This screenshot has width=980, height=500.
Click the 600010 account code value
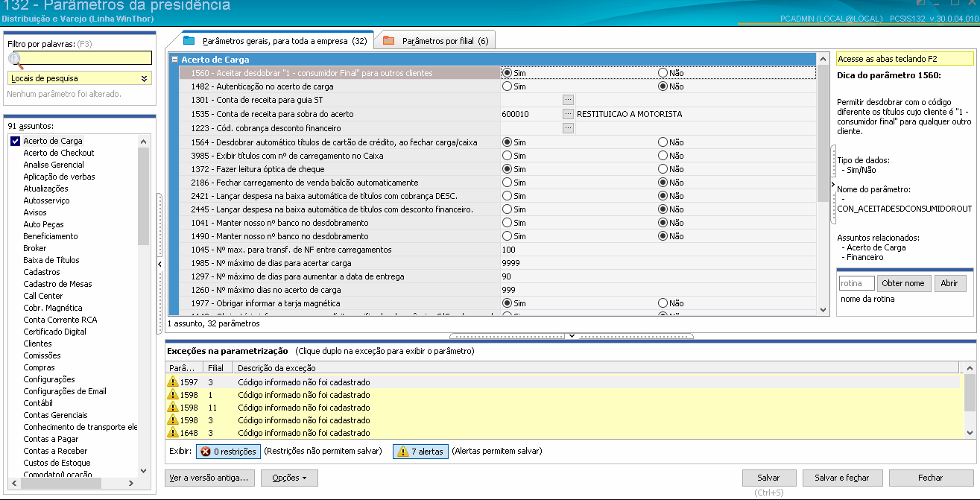click(x=516, y=114)
